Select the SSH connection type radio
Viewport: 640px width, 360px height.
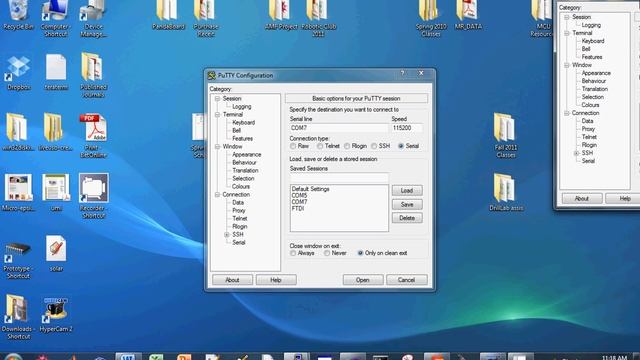tap(374, 146)
